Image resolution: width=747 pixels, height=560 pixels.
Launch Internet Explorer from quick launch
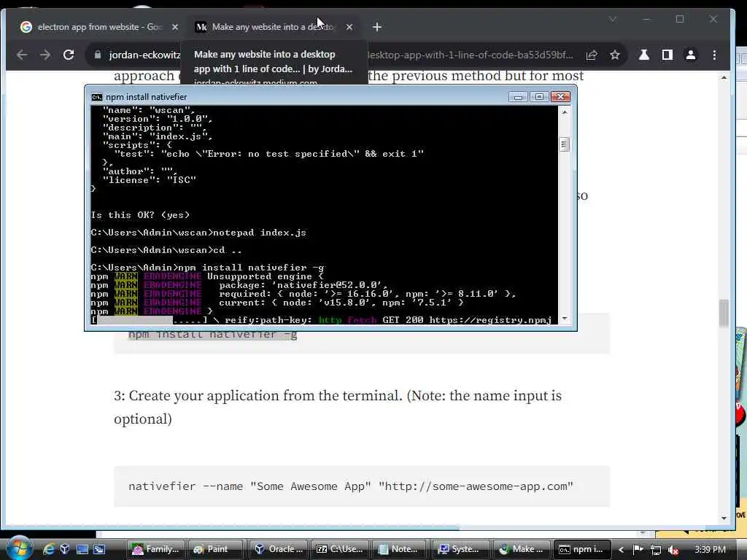(49, 549)
